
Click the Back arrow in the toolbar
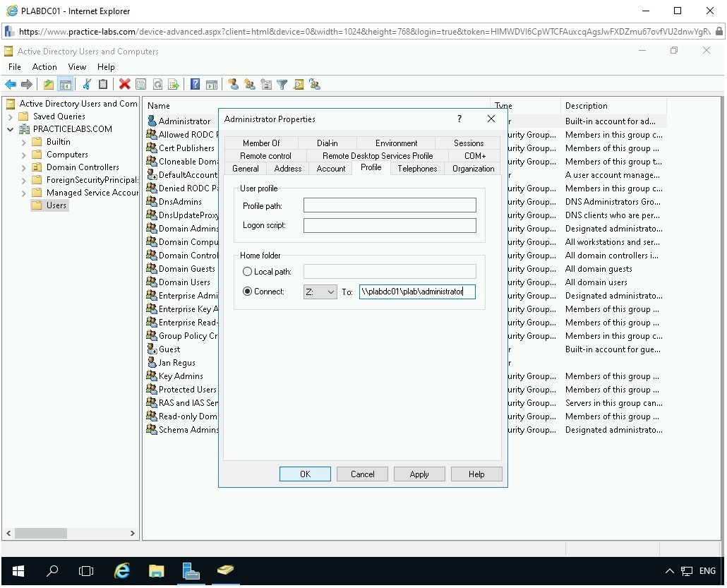[11, 85]
